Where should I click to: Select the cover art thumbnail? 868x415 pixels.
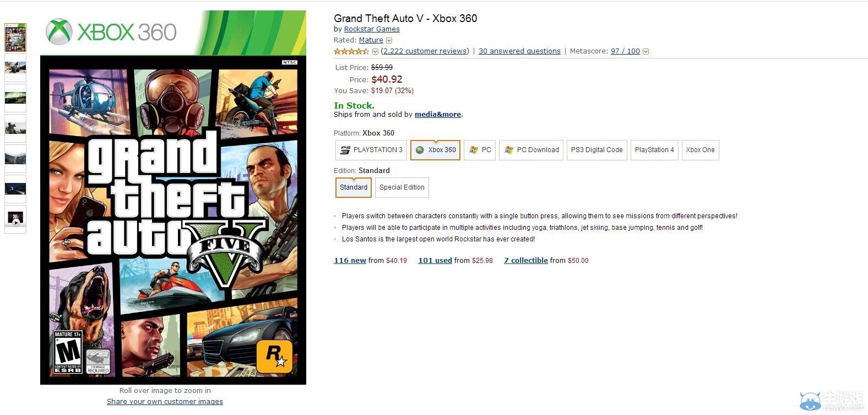(x=15, y=37)
